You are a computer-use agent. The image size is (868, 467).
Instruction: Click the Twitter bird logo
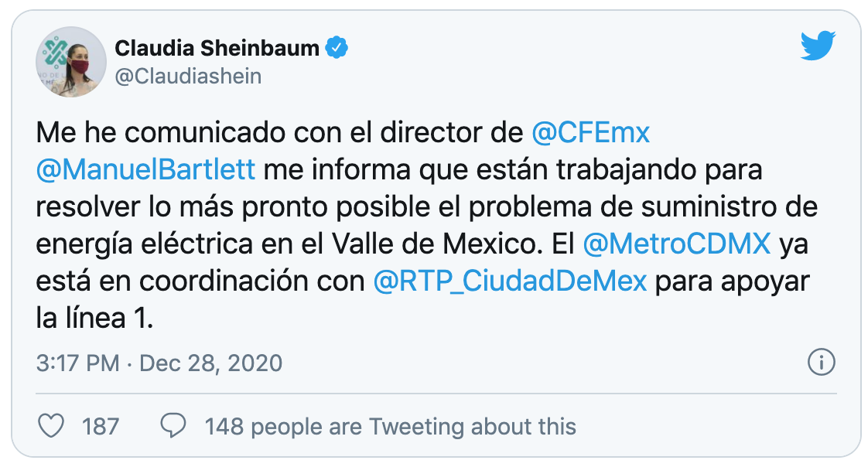pos(818,48)
